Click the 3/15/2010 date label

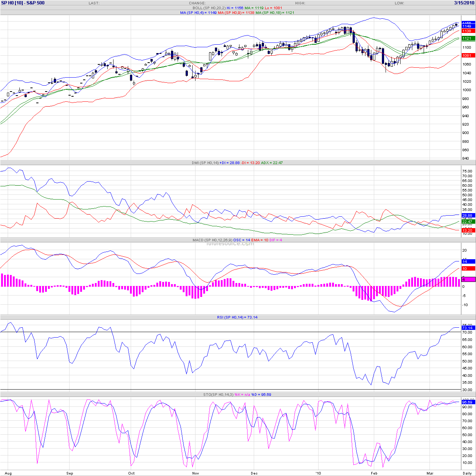464,3
